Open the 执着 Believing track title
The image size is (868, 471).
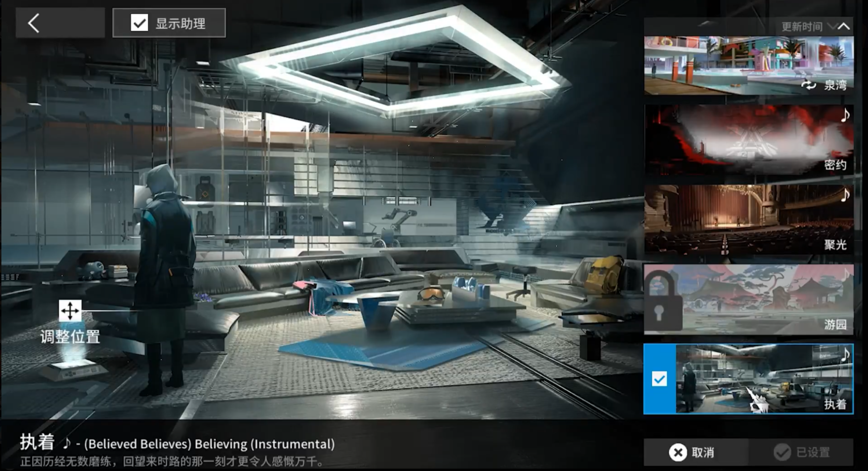tap(177, 443)
